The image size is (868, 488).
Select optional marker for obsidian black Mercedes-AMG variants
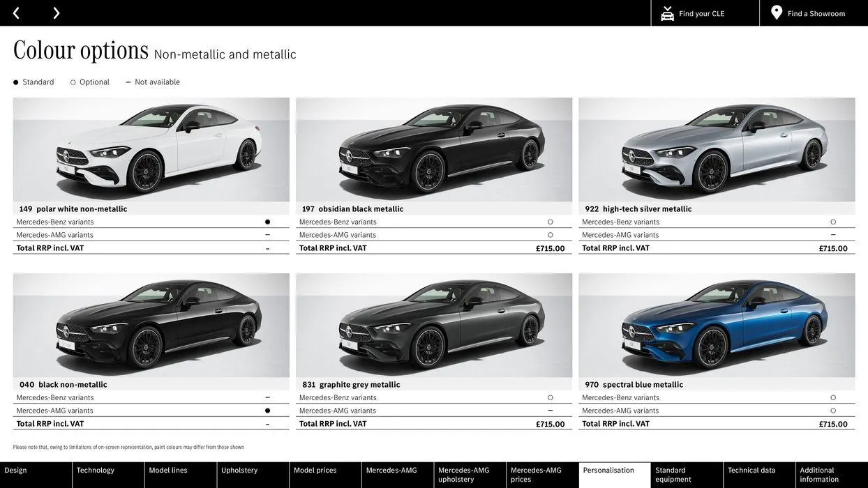[550, 235]
